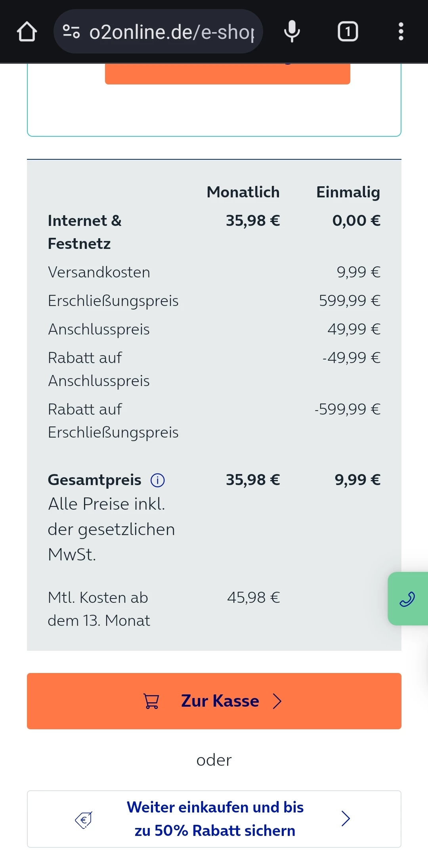428x868 pixels.
Task: Click the right arrow on Weiter einkaufen
Action: (x=346, y=818)
